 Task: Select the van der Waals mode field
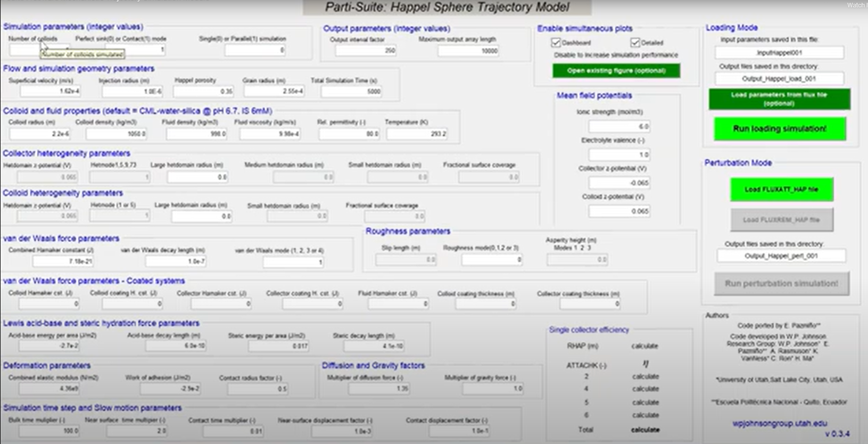(293, 262)
